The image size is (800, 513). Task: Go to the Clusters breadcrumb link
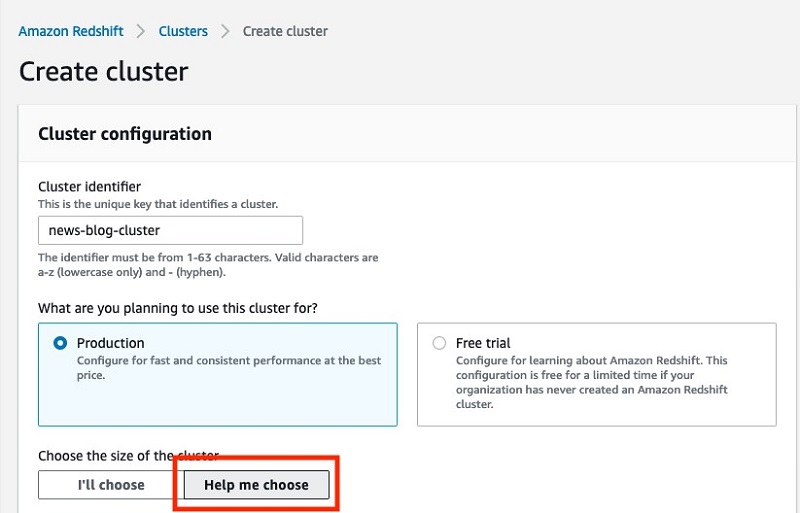[x=183, y=31]
